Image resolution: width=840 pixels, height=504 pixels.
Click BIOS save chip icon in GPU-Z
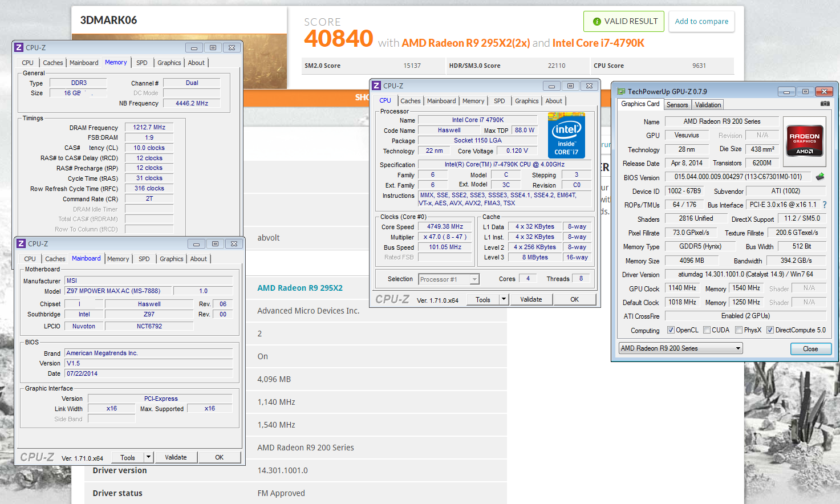pos(820,177)
